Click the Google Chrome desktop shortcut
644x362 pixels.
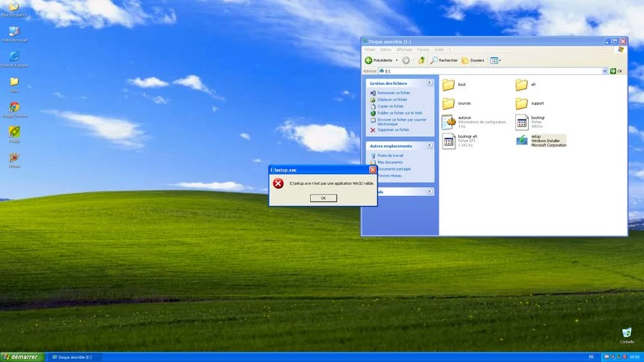tap(14, 107)
